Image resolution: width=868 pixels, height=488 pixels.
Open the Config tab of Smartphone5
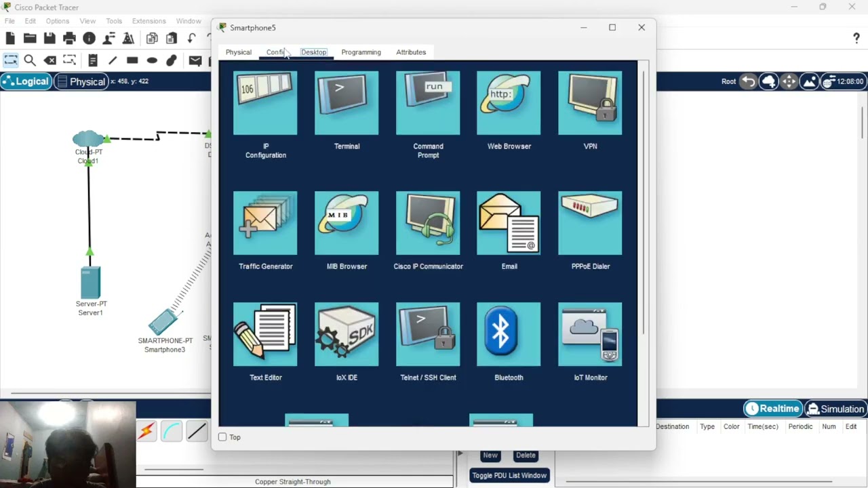276,52
